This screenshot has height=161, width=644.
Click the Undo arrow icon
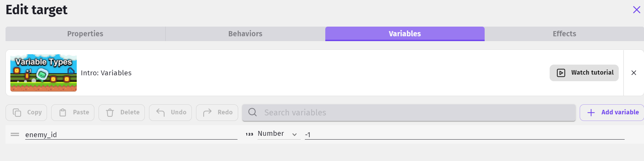pyautogui.click(x=160, y=112)
